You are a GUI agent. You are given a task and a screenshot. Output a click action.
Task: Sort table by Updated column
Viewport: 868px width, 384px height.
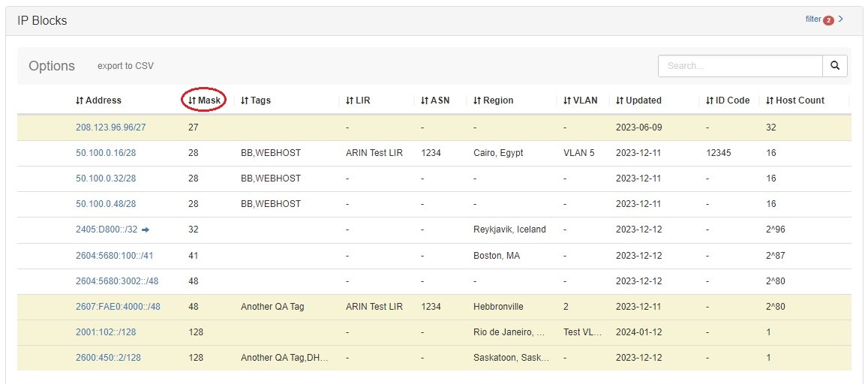[x=638, y=100]
